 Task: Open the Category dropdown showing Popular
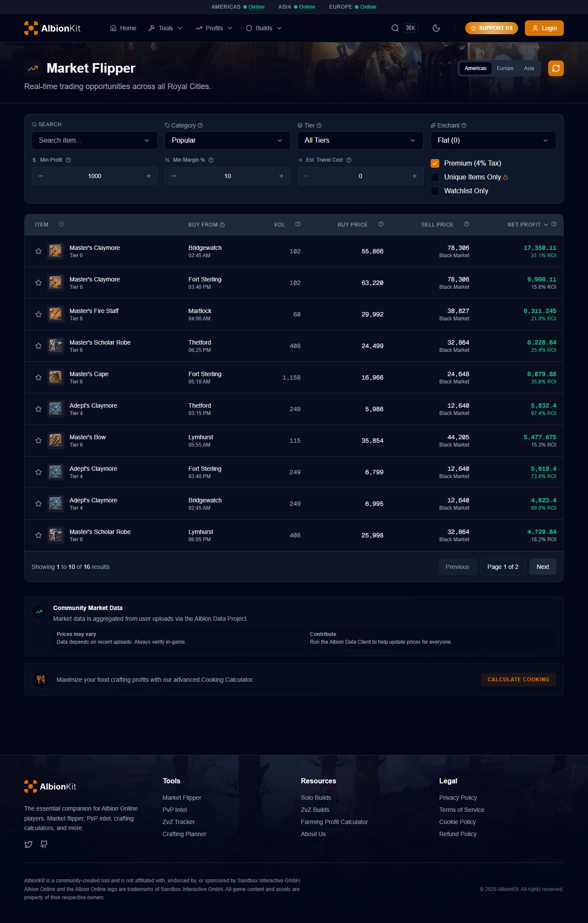tap(227, 141)
